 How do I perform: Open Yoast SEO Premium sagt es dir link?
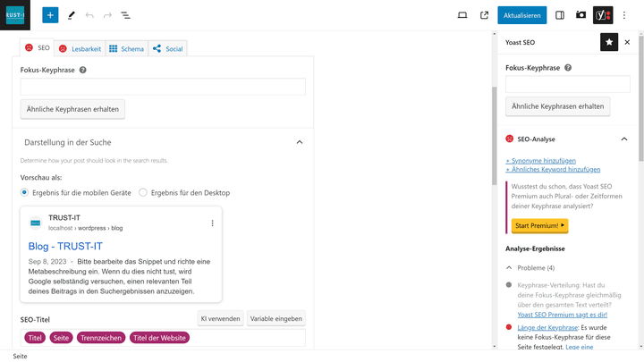point(563,315)
